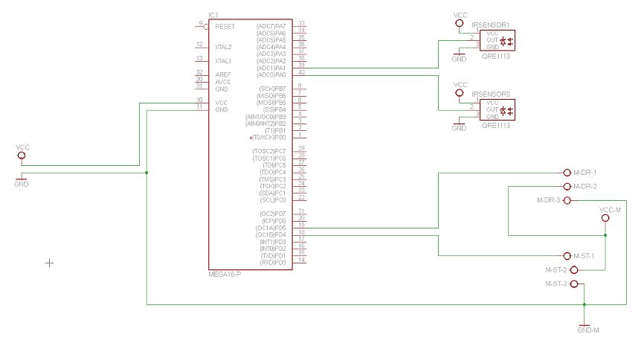Select the IRSENSOR1 name label
Image resolution: width=644 pixels, height=349 pixels.
pyautogui.click(x=490, y=25)
